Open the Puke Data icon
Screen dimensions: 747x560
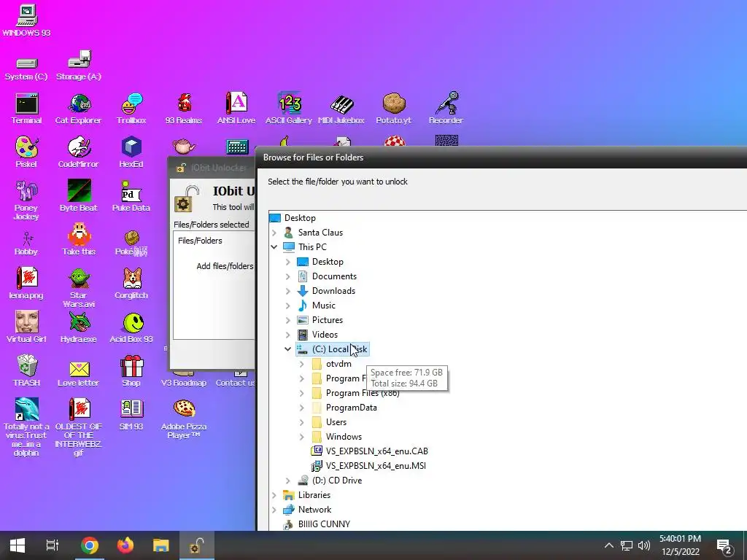131,195
